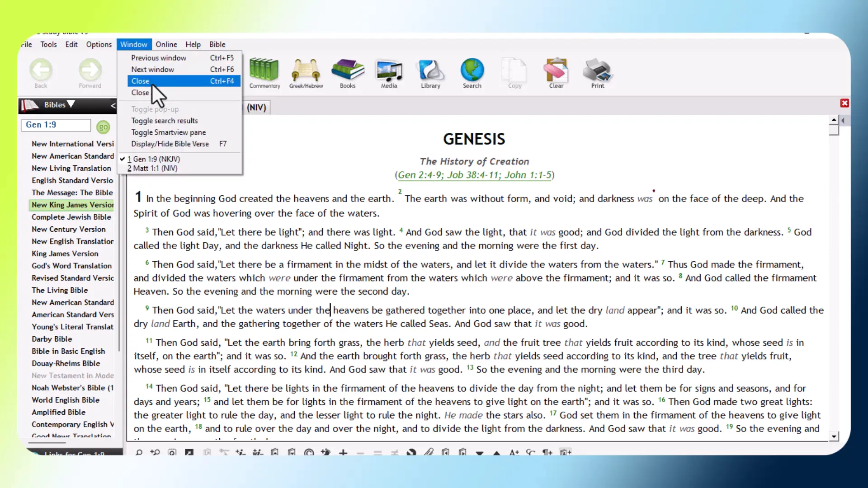Expand the Bibles panel dropdown arrow
Screen dimensions: 868x488
pos(71,104)
